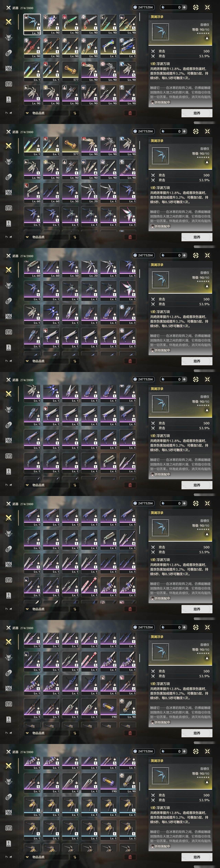Toggle the lock icon on 漪澜浮录 details in topmost panel
The width and height of the screenshot is (220, 868).
pos(207,38)
